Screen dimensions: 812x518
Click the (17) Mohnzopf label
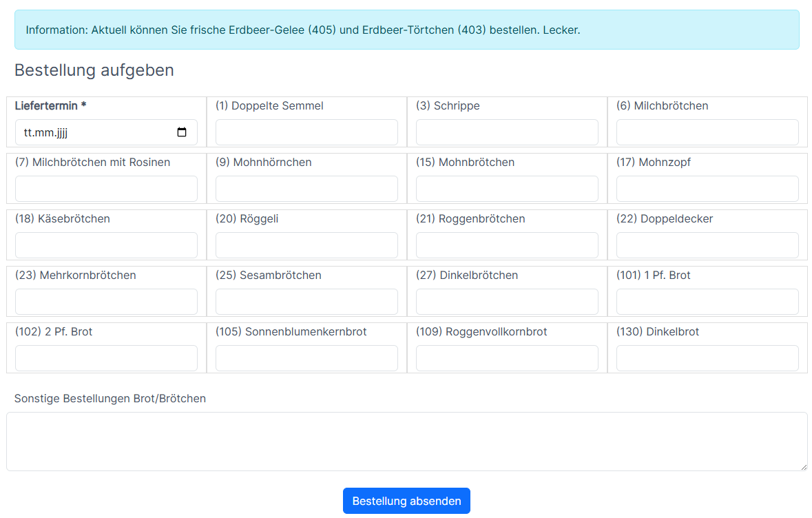(654, 162)
